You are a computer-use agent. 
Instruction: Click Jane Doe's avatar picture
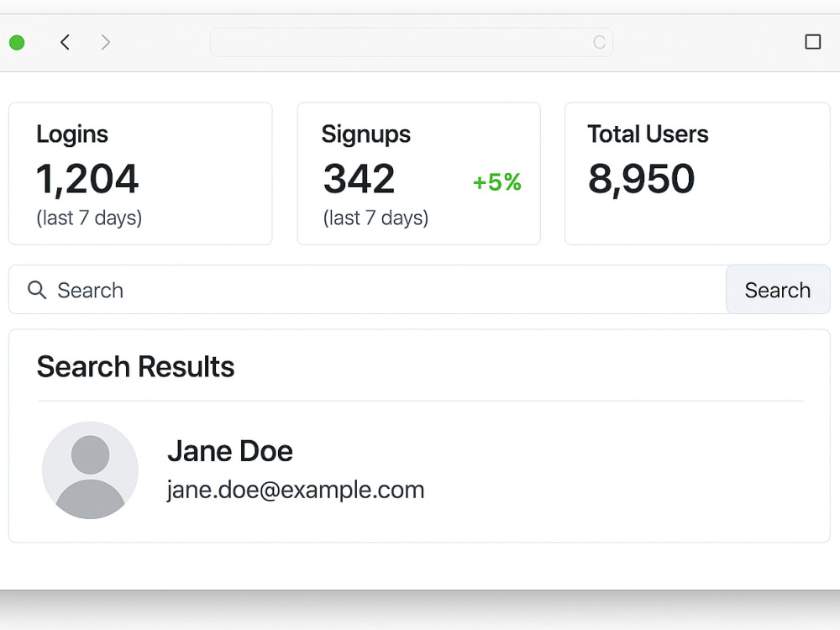click(90, 470)
